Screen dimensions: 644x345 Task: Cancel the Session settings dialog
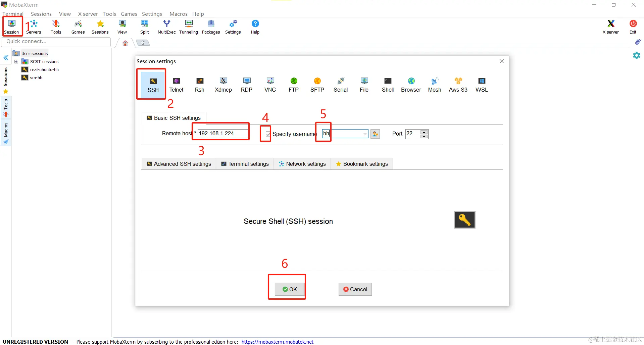click(x=355, y=289)
